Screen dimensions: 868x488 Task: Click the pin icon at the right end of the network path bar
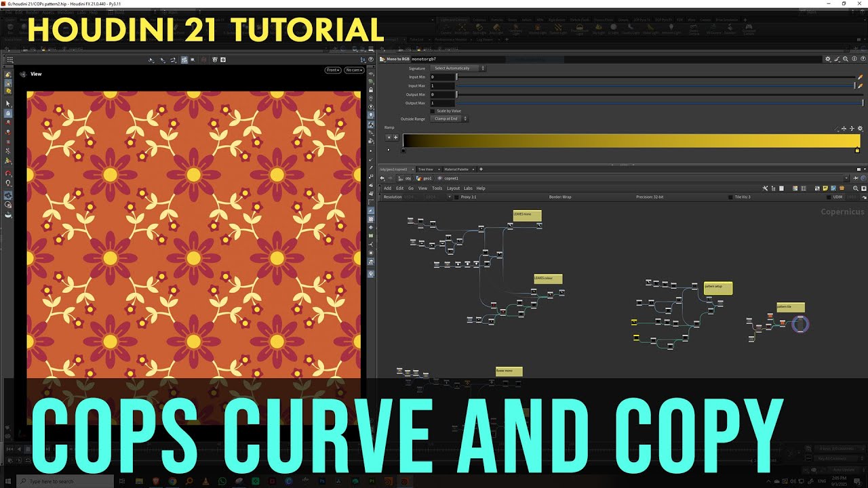(x=855, y=178)
